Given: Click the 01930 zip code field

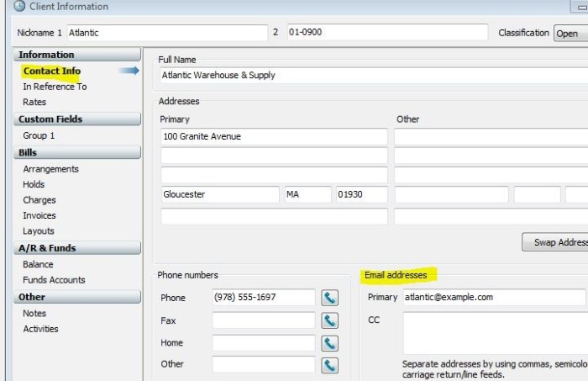Looking at the screenshot, I should (362, 194).
